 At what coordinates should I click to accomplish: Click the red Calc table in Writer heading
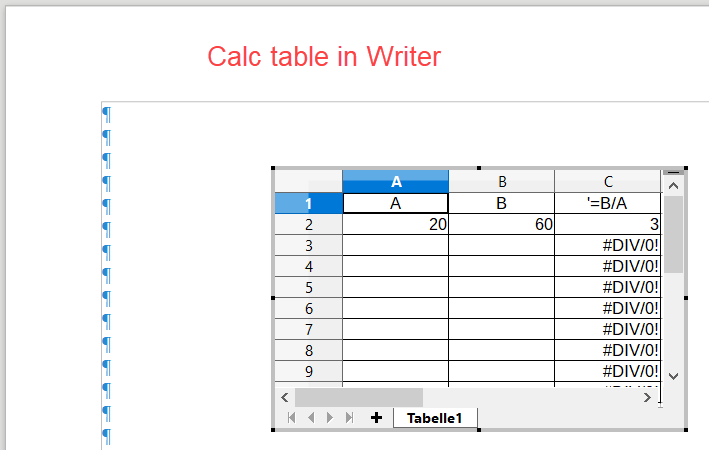click(324, 57)
